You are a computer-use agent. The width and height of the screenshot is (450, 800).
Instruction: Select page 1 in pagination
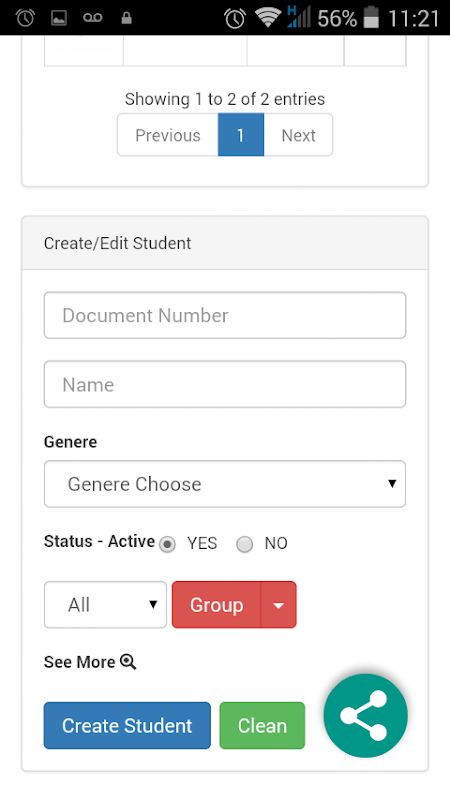[241, 135]
